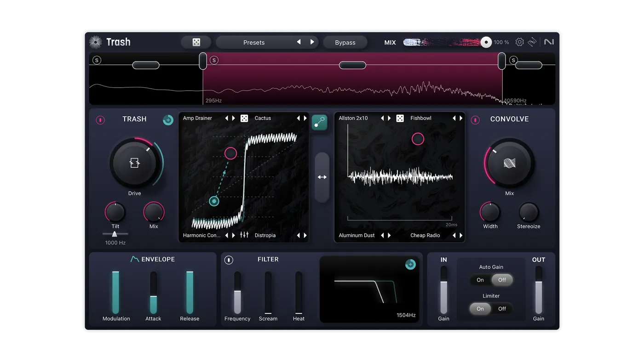Click the Width knob

490,212
